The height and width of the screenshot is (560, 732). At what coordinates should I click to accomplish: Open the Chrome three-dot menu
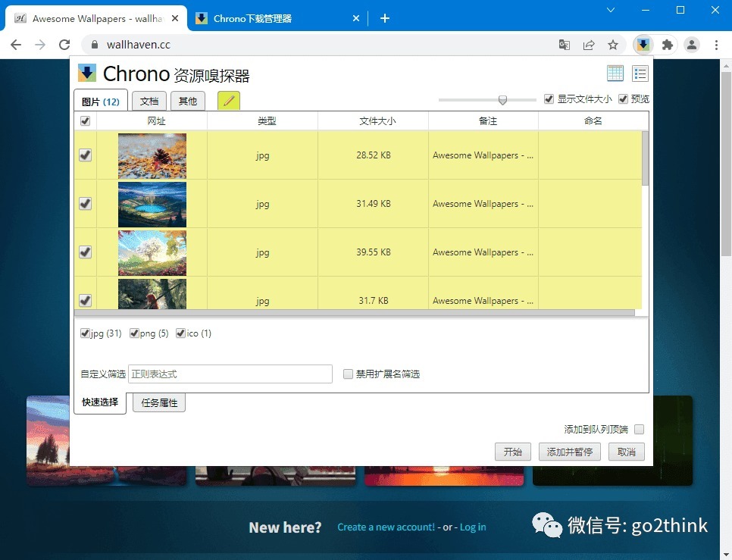(716, 45)
